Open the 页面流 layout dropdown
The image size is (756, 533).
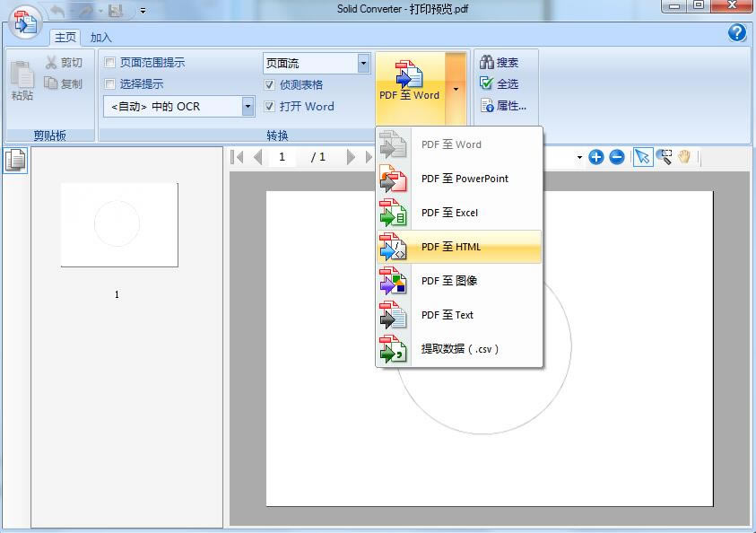point(363,63)
